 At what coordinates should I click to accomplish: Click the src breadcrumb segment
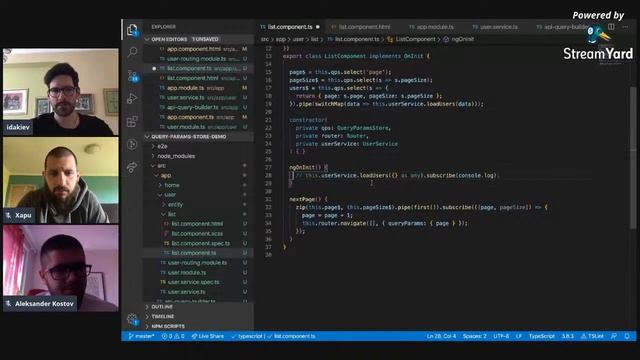pos(264,39)
